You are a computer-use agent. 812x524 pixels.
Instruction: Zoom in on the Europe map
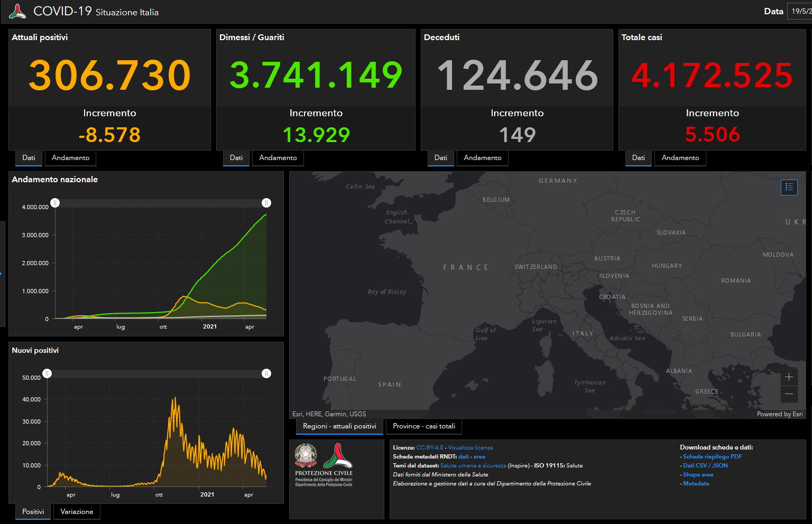(789, 377)
